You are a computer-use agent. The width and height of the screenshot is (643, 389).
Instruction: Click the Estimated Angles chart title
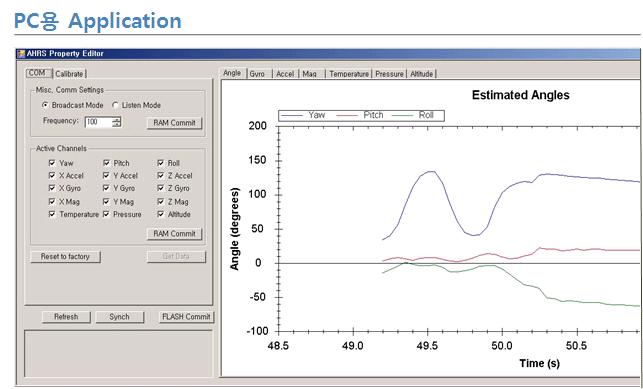[520, 95]
